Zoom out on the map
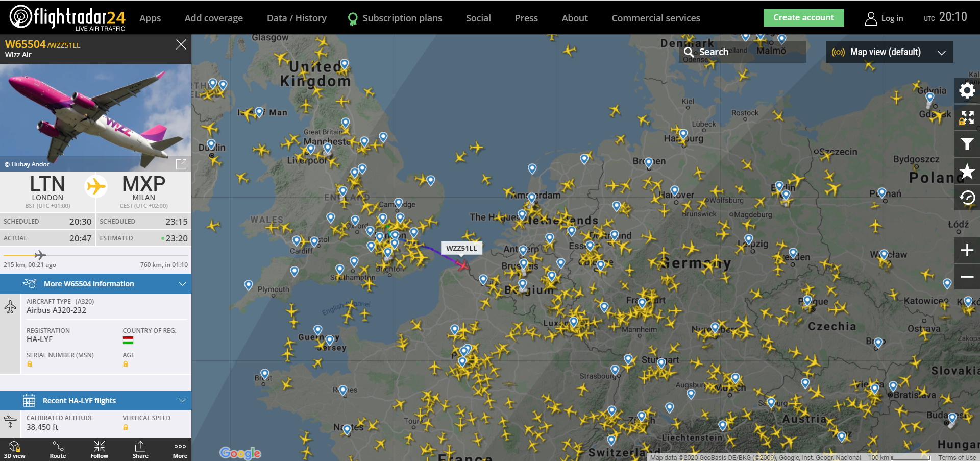980x461 pixels. point(967,277)
